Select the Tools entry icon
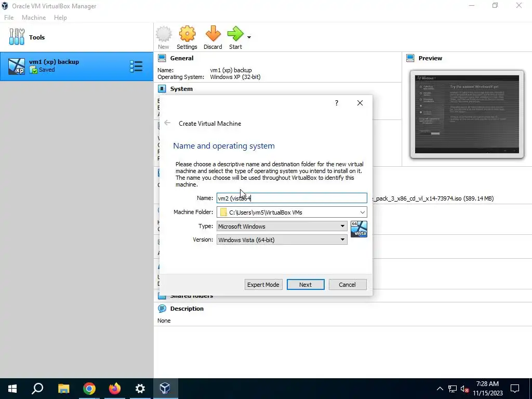This screenshot has width=532, height=399. tap(17, 37)
